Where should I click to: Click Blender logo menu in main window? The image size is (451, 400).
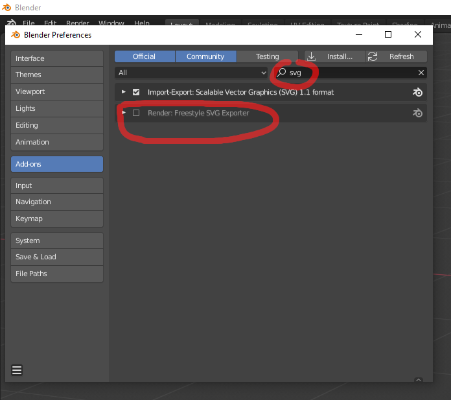pyautogui.click(x=12, y=22)
